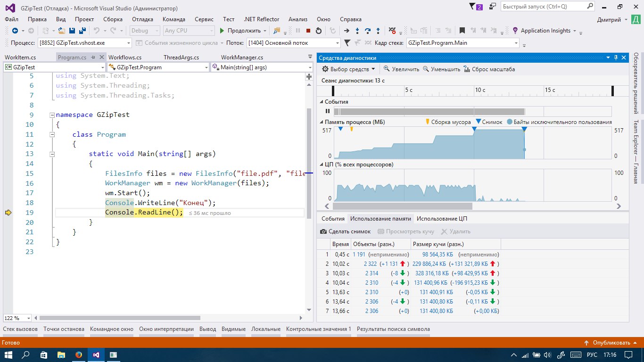This screenshot has height=362, width=644.
Task: Collapse the Main method outline node
Action: click(52, 154)
